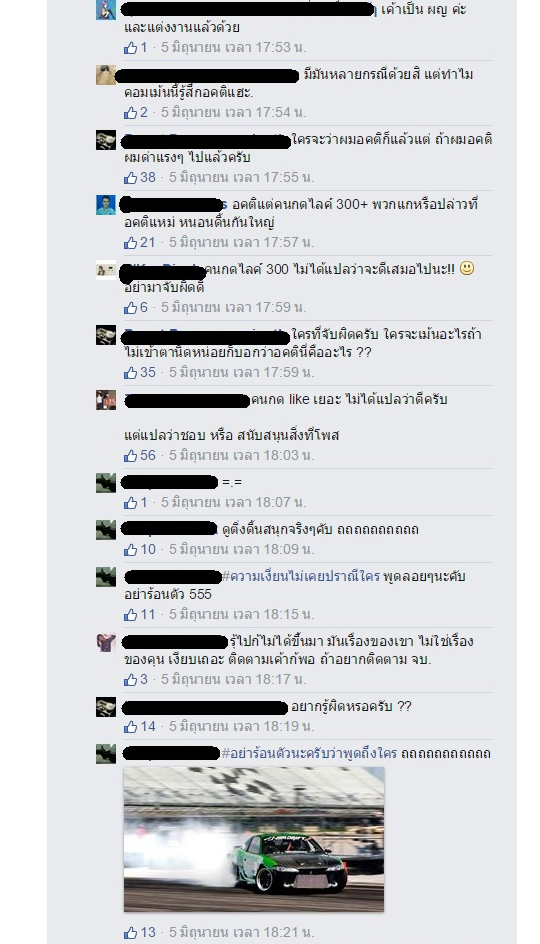Image resolution: width=540 pixels, height=944 pixels.
Task: Click like thumb icon showing 38 likes
Action: [x=131, y=178]
